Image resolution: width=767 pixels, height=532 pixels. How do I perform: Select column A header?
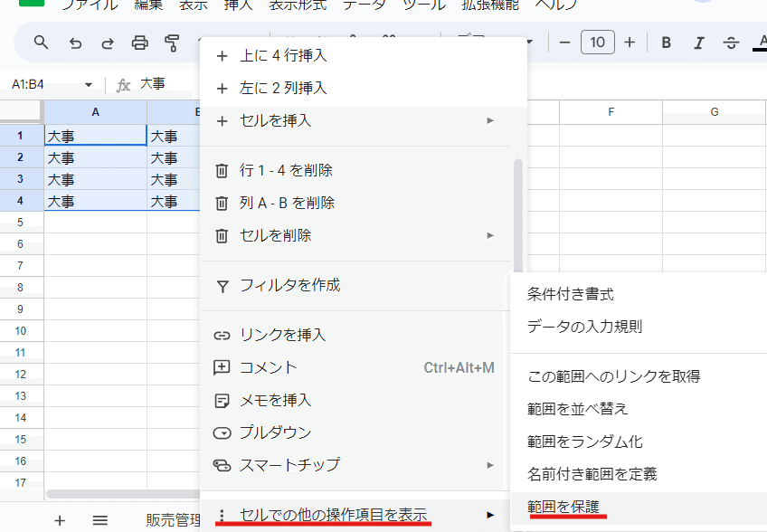pos(95,112)
